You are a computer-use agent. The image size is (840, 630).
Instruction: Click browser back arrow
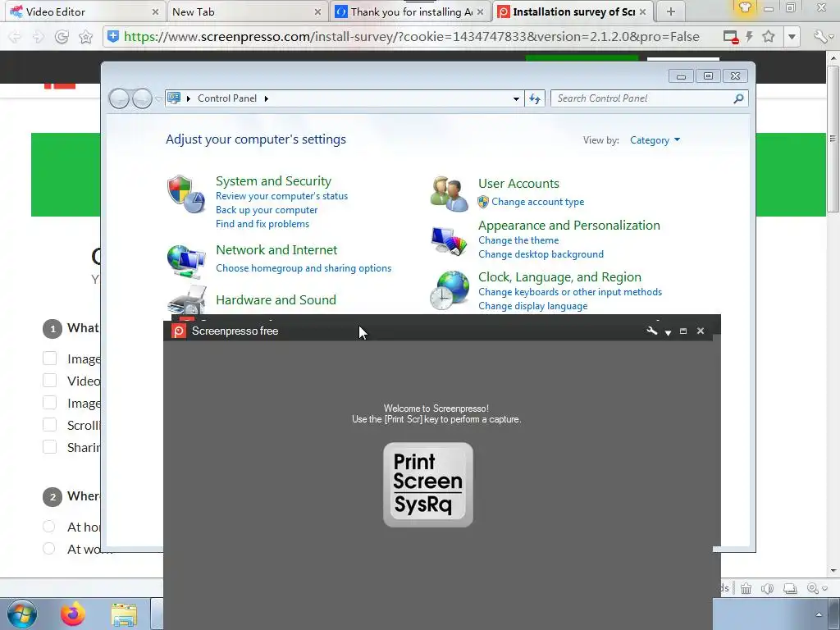point(15,36)
